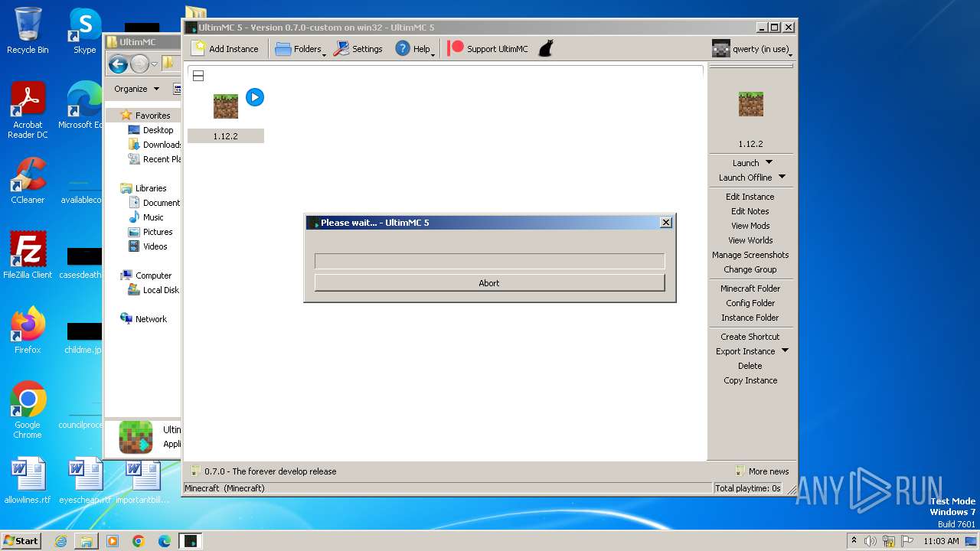Image resolution: width=980 pixels, height=551 pixels.
Task: Open Instance Folder
Action: (750, 318)
